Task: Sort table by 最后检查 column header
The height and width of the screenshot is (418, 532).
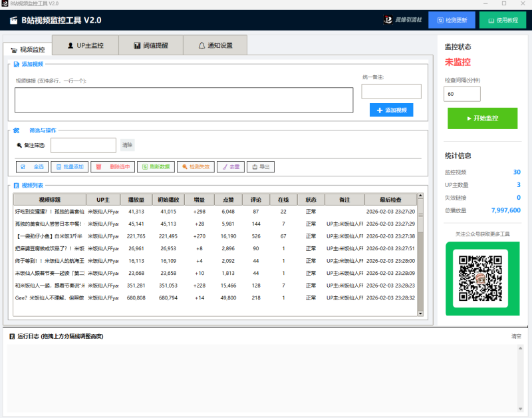Action: coord(390,200)
